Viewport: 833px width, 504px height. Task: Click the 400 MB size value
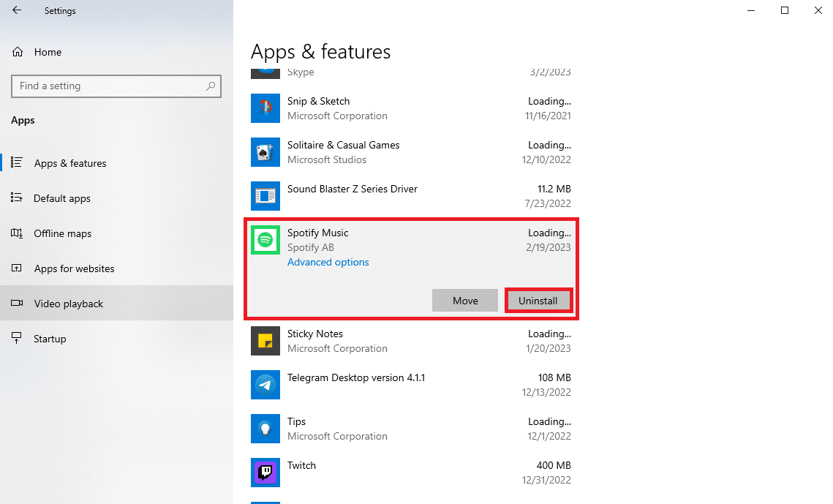554,465
